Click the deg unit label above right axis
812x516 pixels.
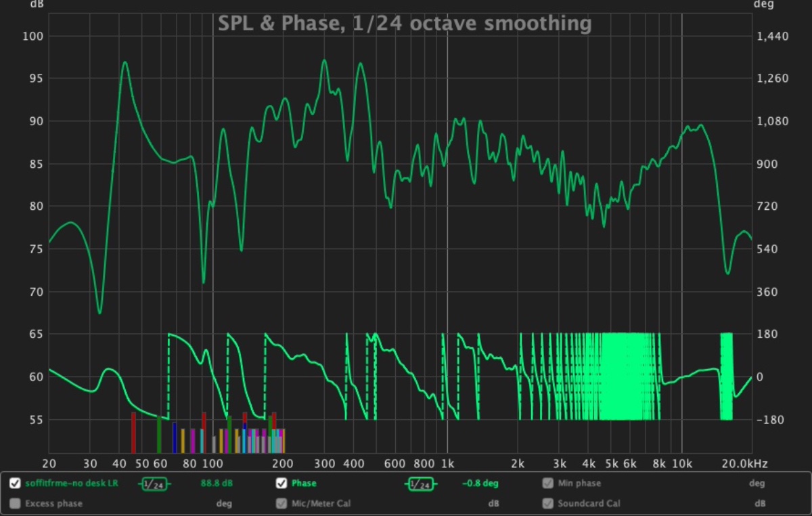761,5
